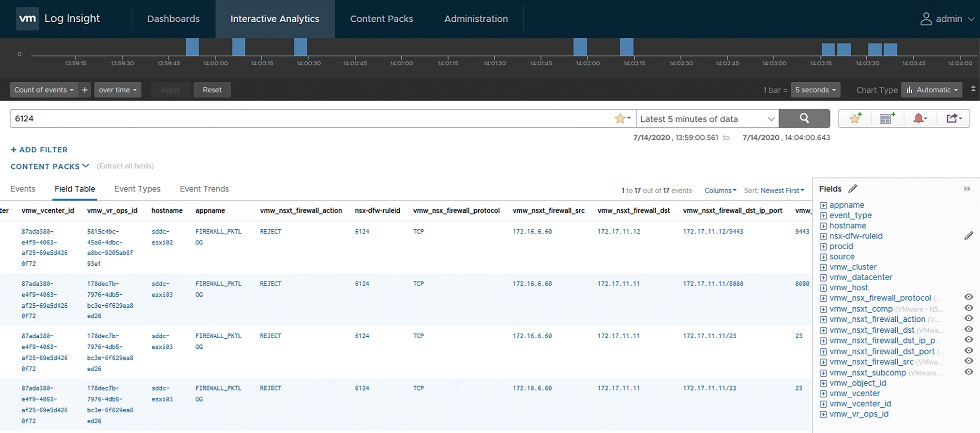This screenshot has height=433, width=980.
Task: Select the chart bar near 14:02:00
Action: (x=580, y=47)
